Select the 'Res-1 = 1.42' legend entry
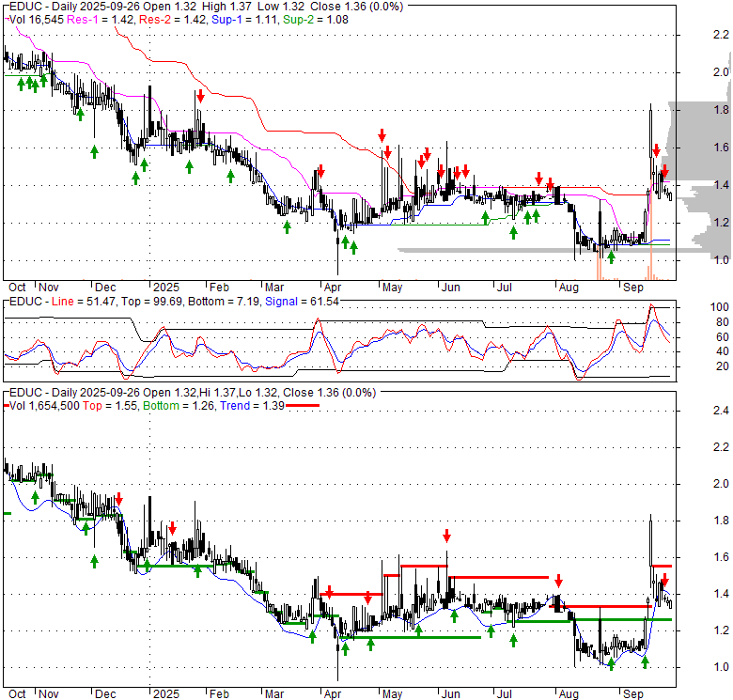Viewport: 733px width, 700px height. [101, 20]
